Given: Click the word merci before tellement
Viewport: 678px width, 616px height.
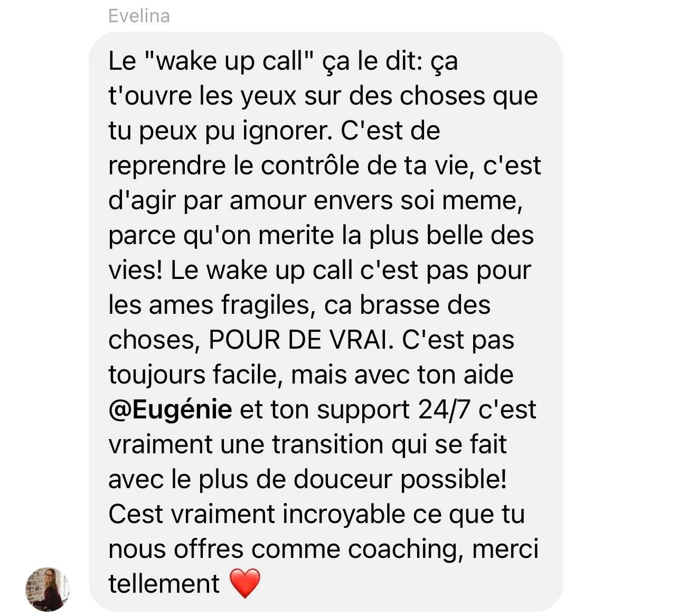Looking at the screenshot, I should tap(505, 549).
